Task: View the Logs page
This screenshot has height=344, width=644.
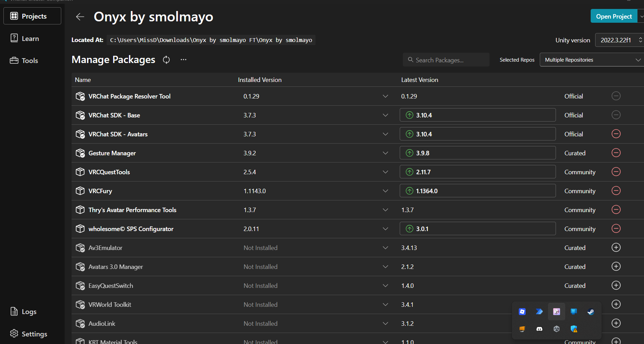Action: [x=23, y=312]
